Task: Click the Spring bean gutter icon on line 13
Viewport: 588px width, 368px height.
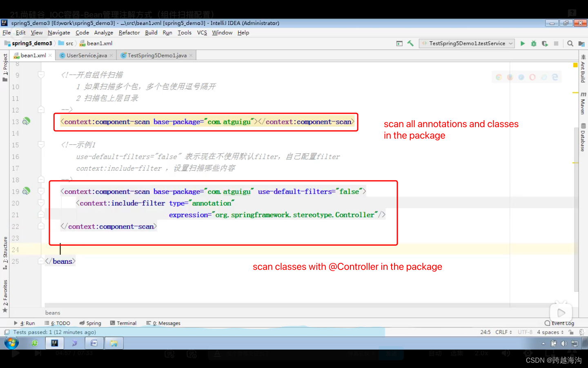Action: [x=26, y=121]
